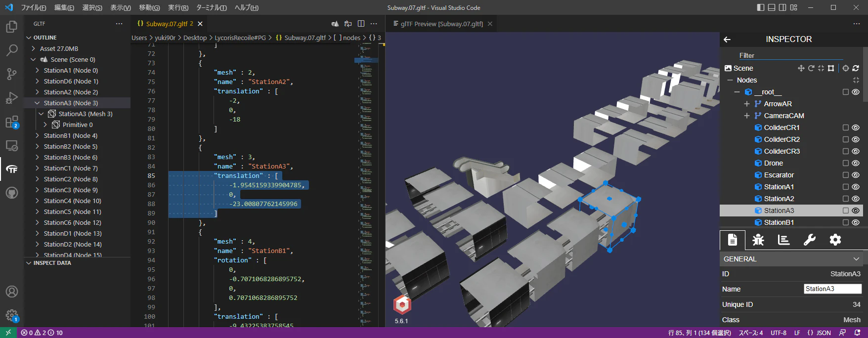This screenshot has height=338, width=868.
Task: Toggle visibility eye for ColiderCR2
Action: click(x=856, y=139)
